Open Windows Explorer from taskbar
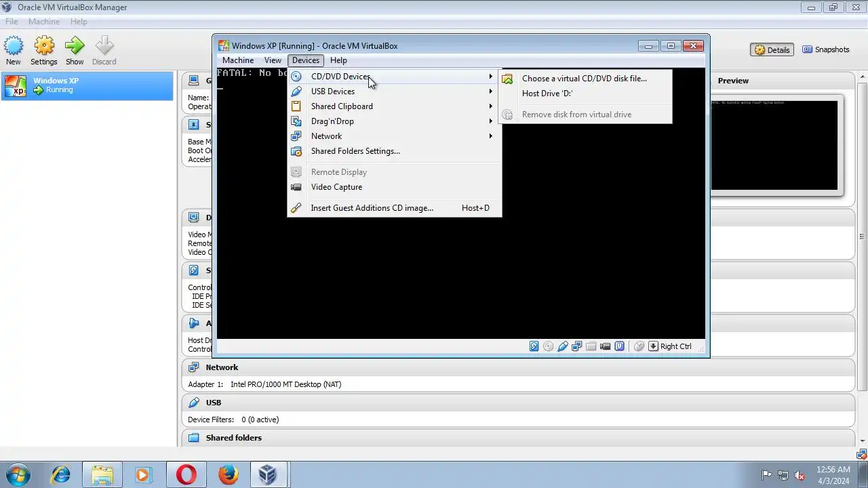The width and height of the screenshot is (868, 488). click(102, 474)
